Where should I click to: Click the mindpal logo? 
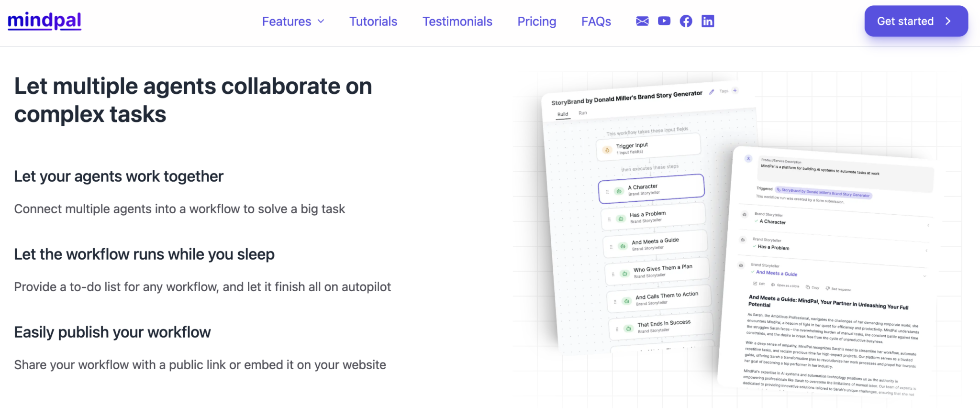(45, 21)
